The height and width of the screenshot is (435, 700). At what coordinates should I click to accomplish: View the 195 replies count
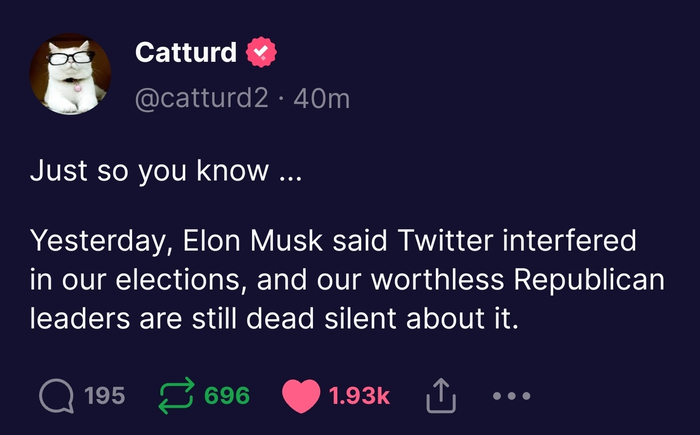[x=105, y=396]
